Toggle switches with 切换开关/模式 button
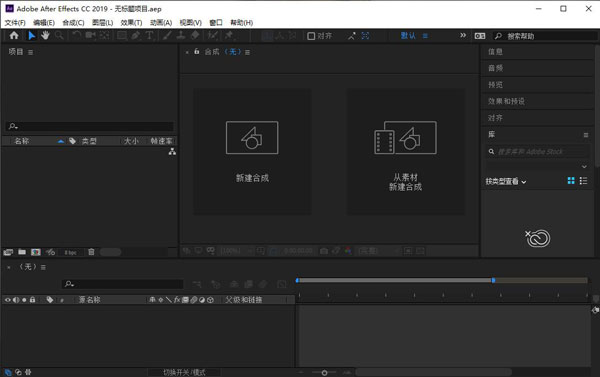600x377 pixels. [184, 372]
